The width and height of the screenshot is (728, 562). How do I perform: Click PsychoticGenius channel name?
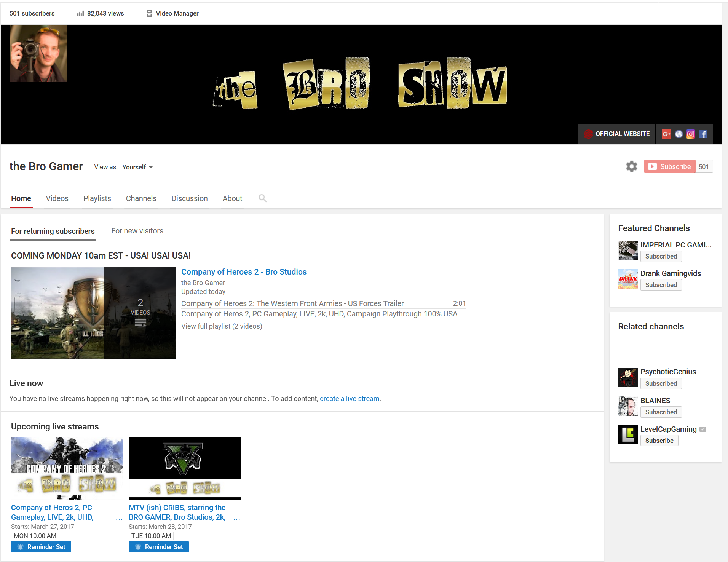(x=668, y=372)
